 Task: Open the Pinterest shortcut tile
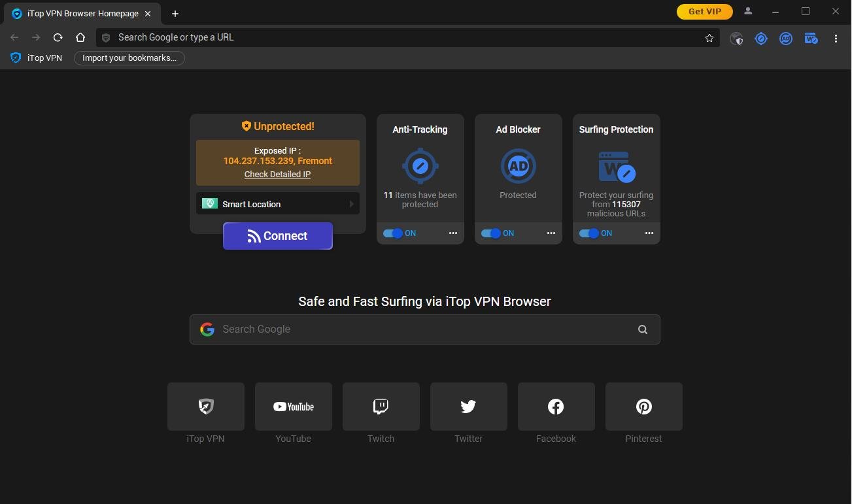pyautogui.click(x=644, y=407)
